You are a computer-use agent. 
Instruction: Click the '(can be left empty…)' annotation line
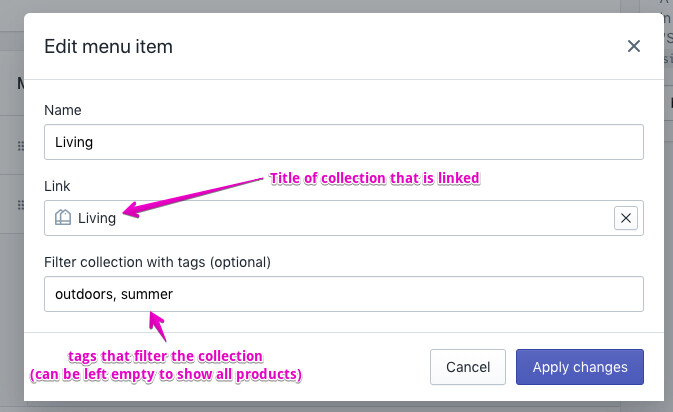[166, 374]
